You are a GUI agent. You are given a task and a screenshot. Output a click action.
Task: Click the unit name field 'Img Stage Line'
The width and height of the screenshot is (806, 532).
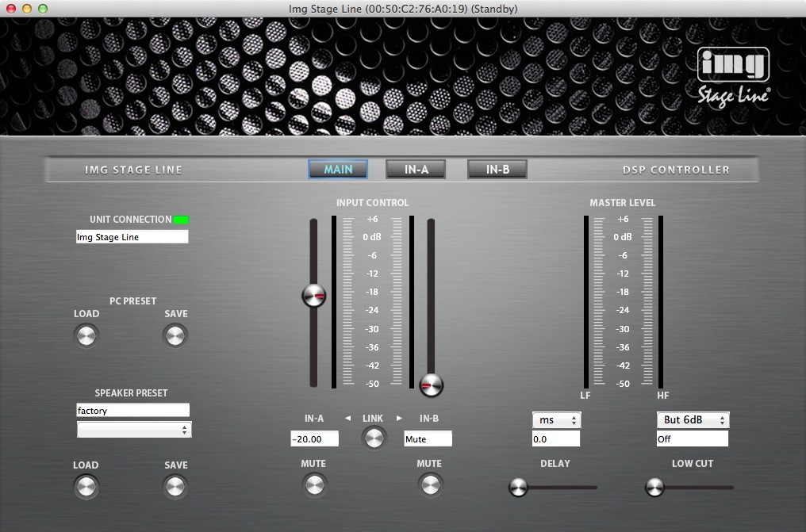coord(132,237)
